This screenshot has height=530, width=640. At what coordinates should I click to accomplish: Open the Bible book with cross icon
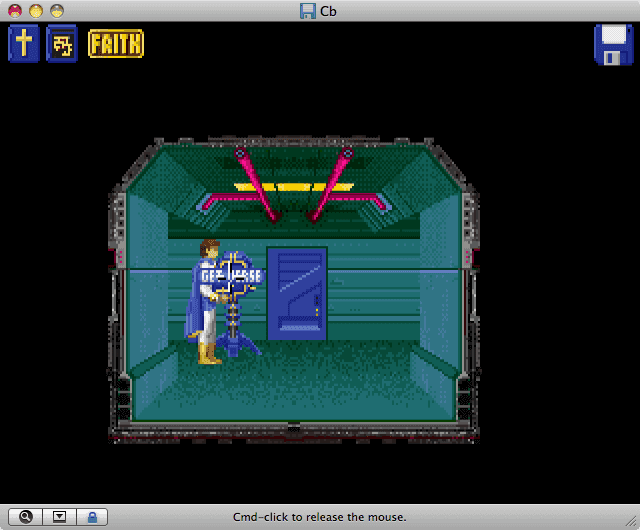point(24,43)
